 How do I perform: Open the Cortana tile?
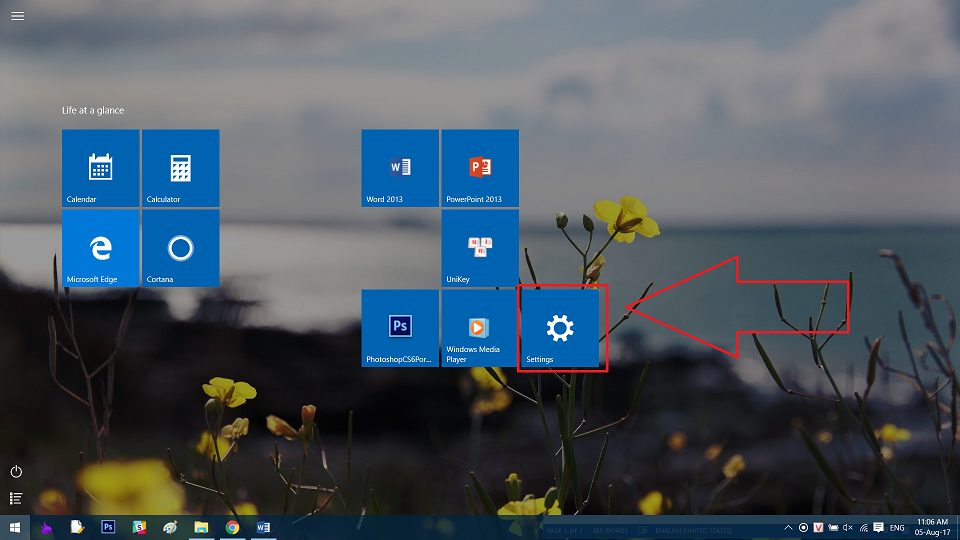pos(181,248)
